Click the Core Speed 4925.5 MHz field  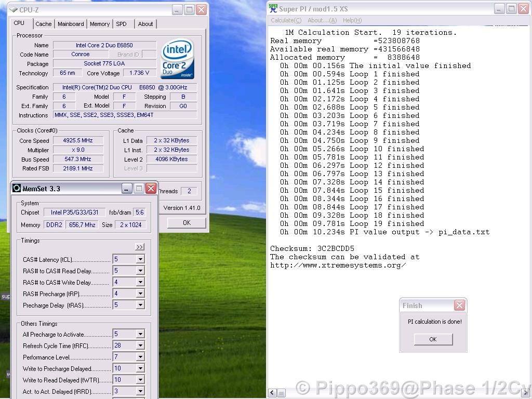[78, 140]
